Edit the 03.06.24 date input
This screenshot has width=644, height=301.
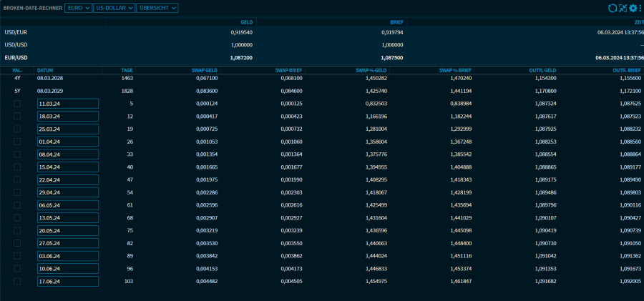coord(67,256)
